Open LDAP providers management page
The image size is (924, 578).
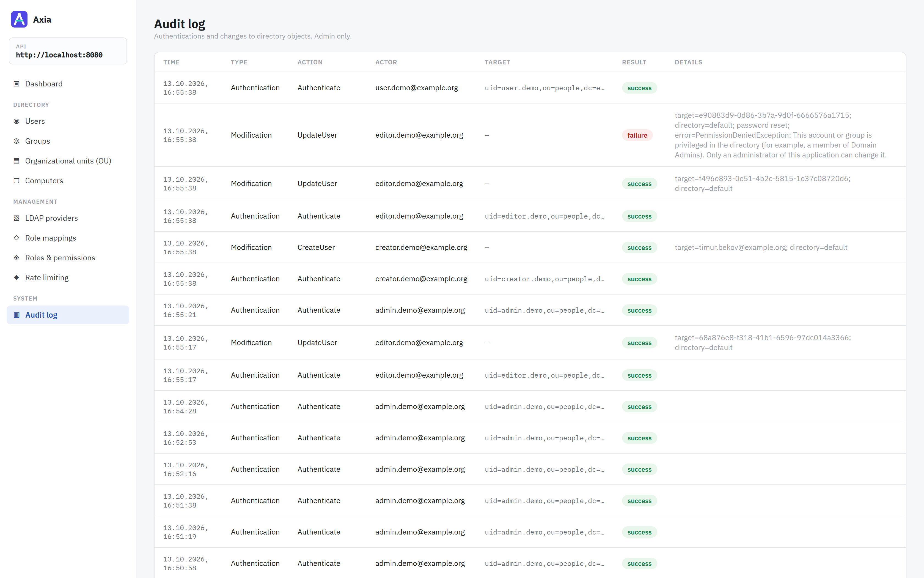68,218
